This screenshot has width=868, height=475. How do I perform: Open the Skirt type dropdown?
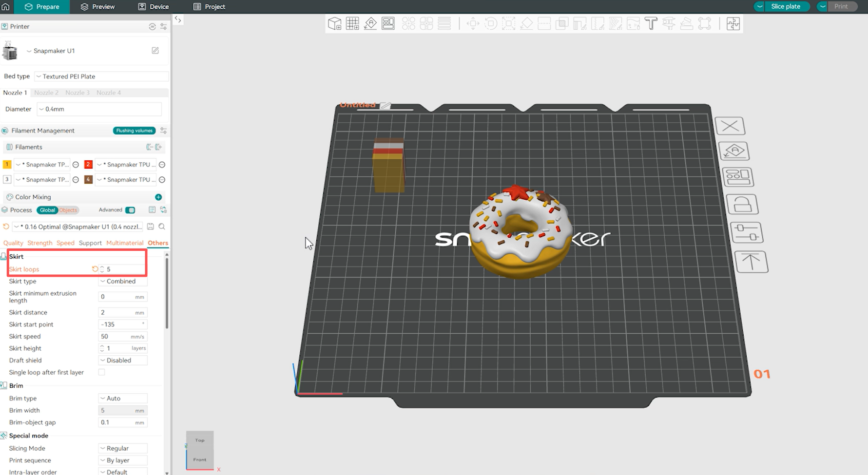pyautogui.click(x=123, y=281)
